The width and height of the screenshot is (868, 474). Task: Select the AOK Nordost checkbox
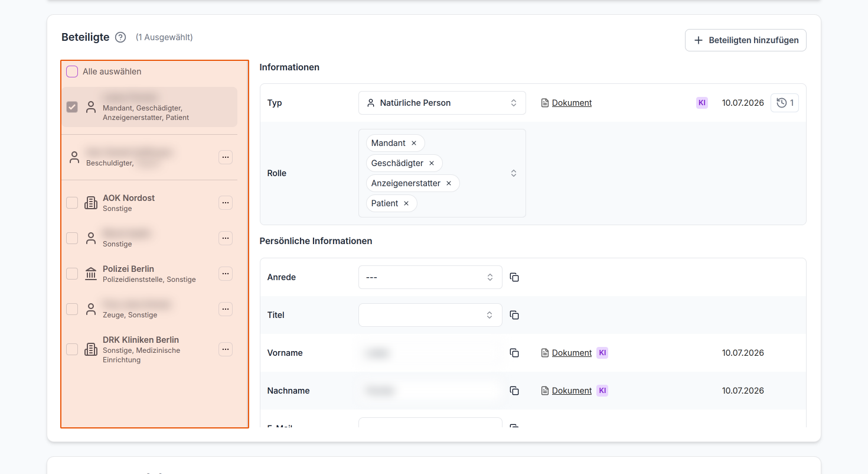72,203
